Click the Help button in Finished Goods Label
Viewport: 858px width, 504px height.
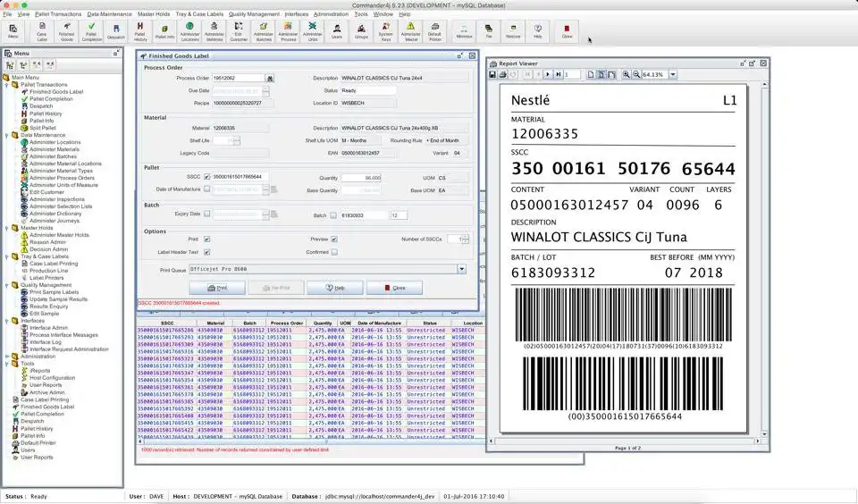335,288
